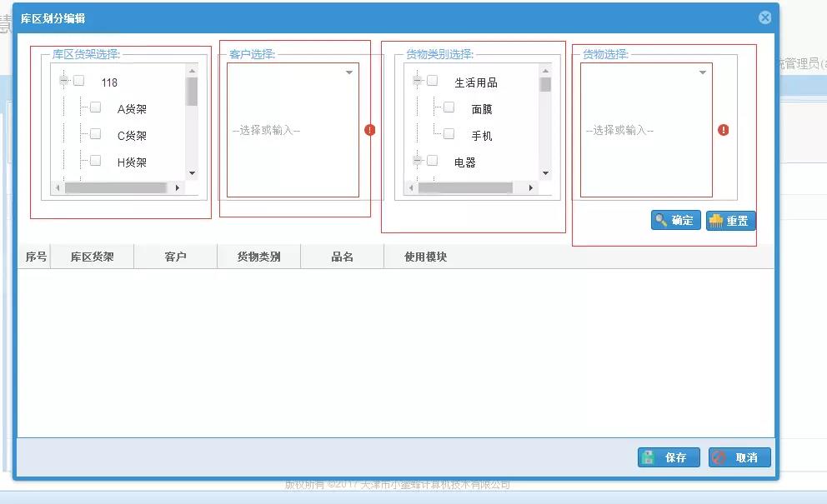Screen dimensions: 827x504
Task: Click the 重置 reset button
Action: 730,220
